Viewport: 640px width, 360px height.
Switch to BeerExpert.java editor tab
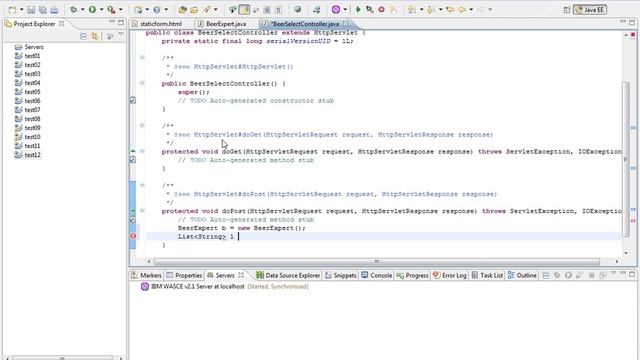tap(226, 24)
